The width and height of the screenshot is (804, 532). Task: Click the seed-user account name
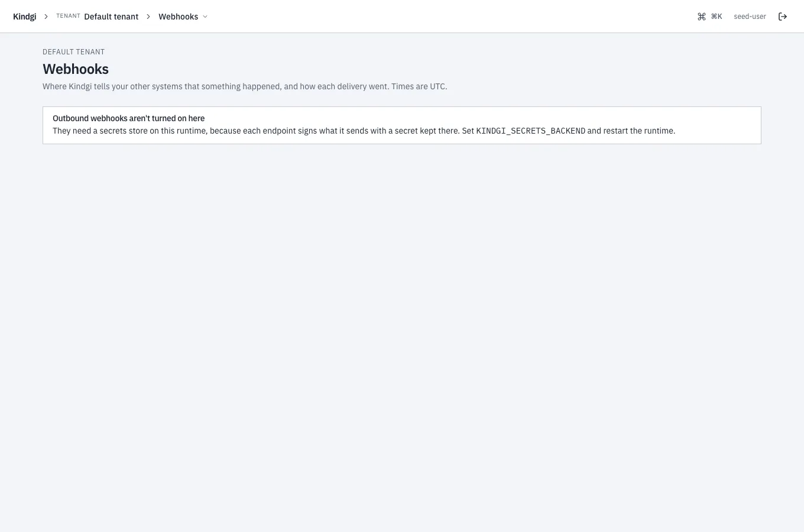point(750,17)
